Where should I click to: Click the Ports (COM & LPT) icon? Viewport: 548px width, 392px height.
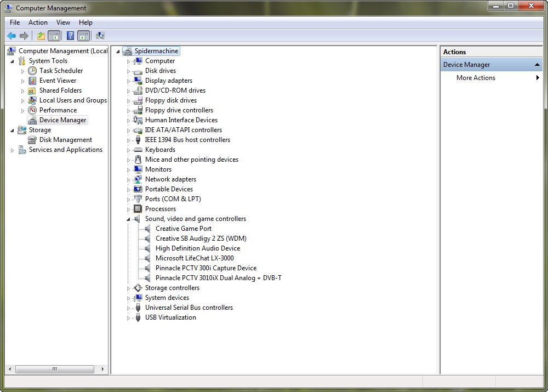pyautogui.click(x=138, y=199)
